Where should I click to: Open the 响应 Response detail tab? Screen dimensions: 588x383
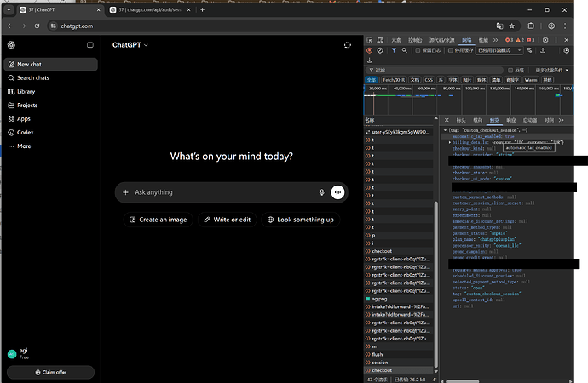point(511,120)
